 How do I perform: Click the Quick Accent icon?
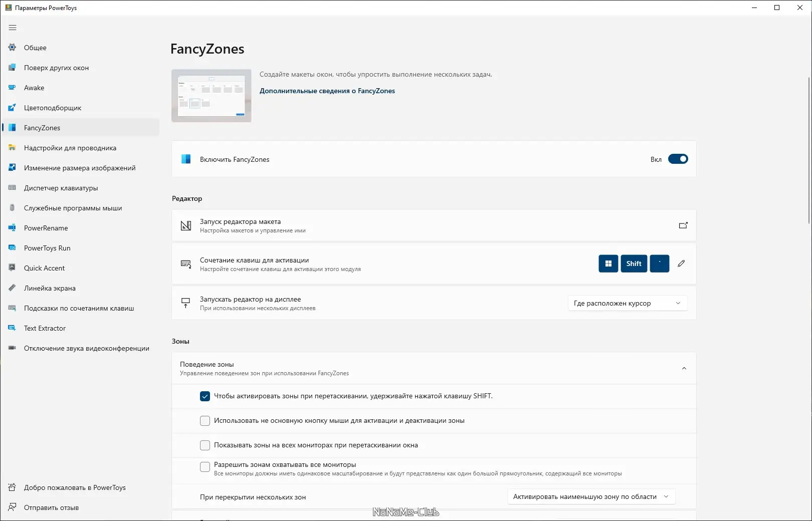click(12, 268)
